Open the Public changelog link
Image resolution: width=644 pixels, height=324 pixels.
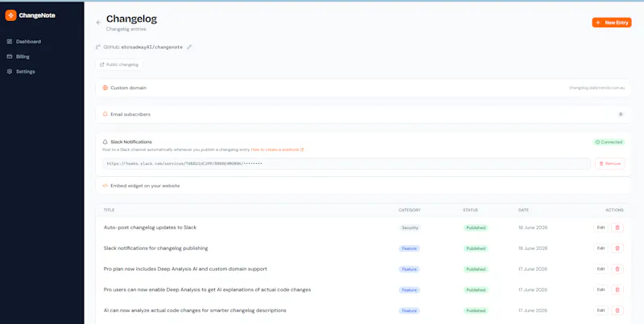pos(119,64)
